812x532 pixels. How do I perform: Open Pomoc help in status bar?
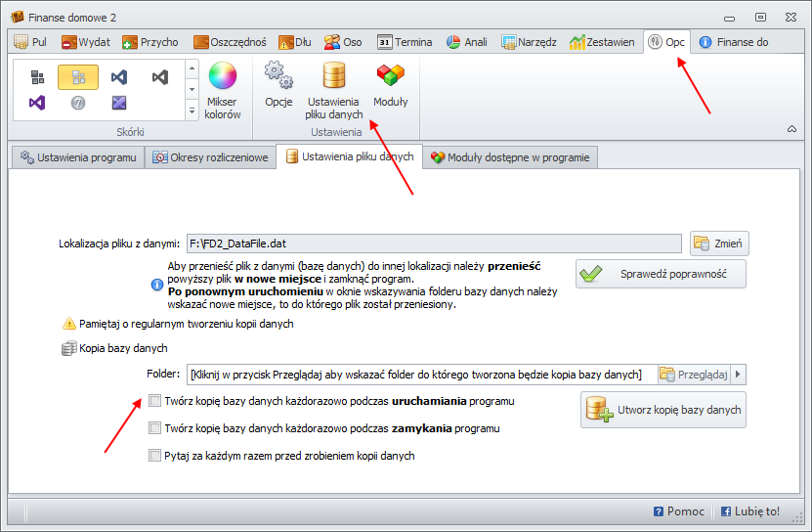679,510
